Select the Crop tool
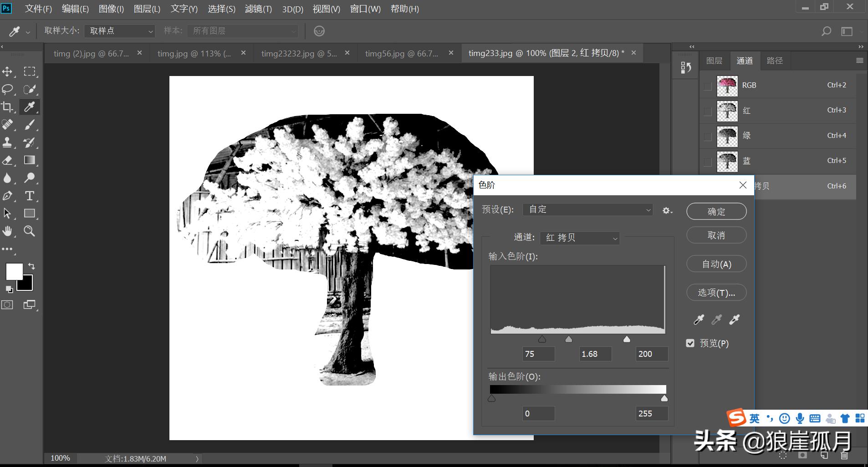 point(7,107)
